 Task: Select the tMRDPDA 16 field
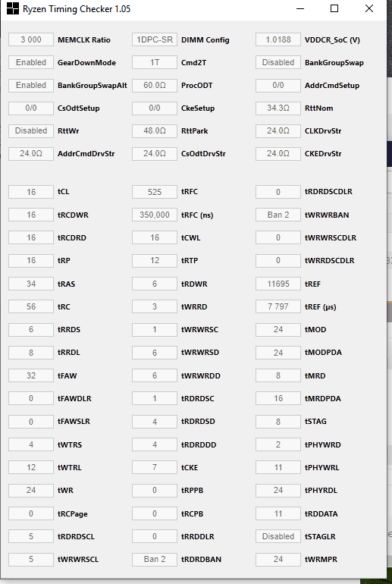coord(278,398)
